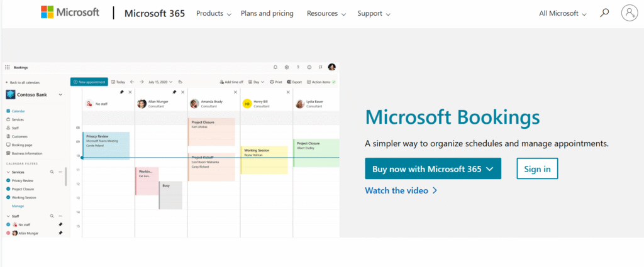Click the pin beside Allan Mungar filter
This screenshot has height=267, width=644.
(x=60, y=233)
